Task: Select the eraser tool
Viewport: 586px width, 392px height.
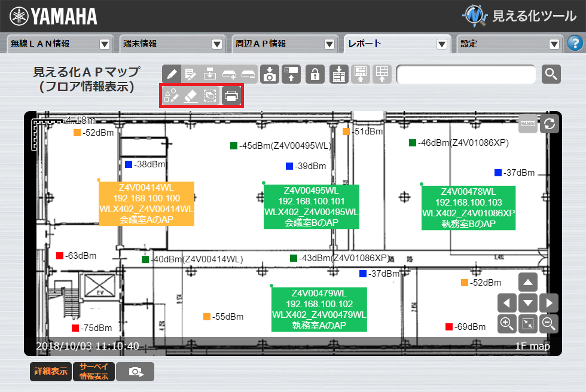Action: click(190, 96)
